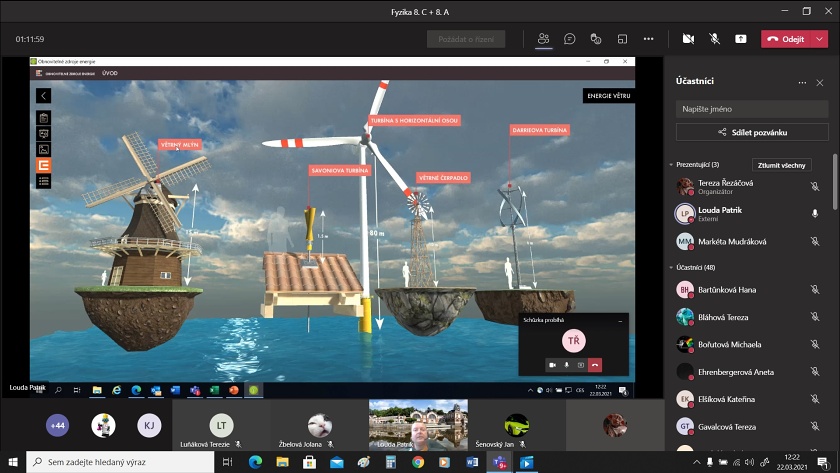
Task: Click the Napište jméno search field
Action: click(752, 108)
